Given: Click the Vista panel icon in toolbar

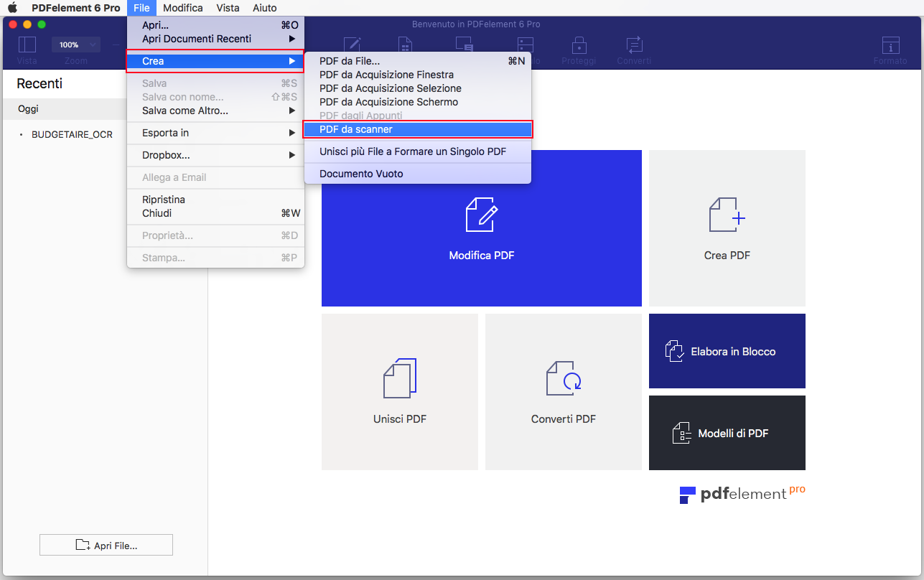Looking at the screenshot, I should (27, 45).
